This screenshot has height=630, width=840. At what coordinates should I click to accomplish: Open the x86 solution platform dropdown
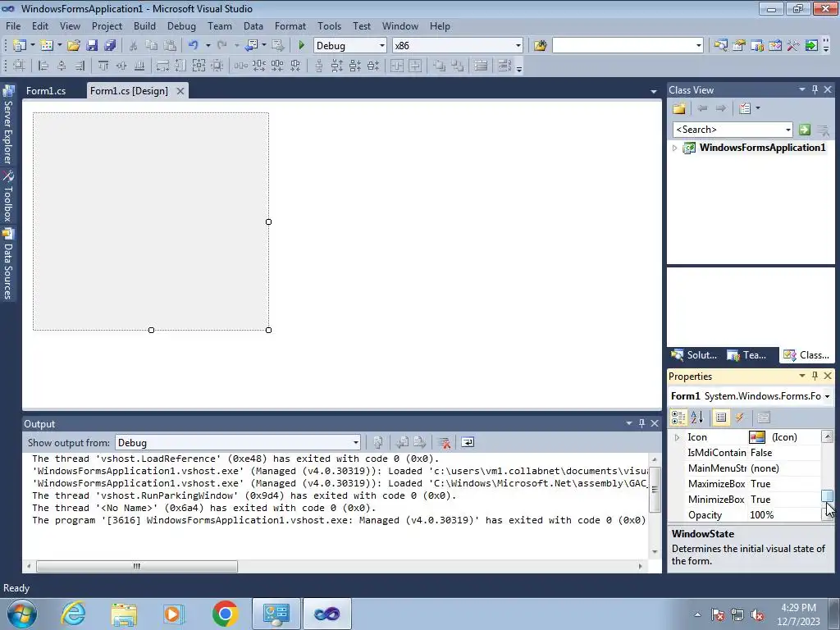point(518,46)
